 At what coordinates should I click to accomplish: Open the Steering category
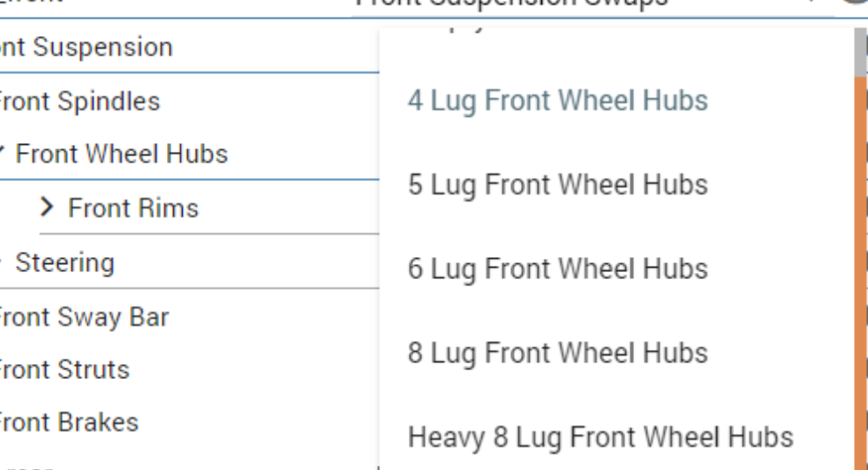pyautogui.click(x=64, y=262)
